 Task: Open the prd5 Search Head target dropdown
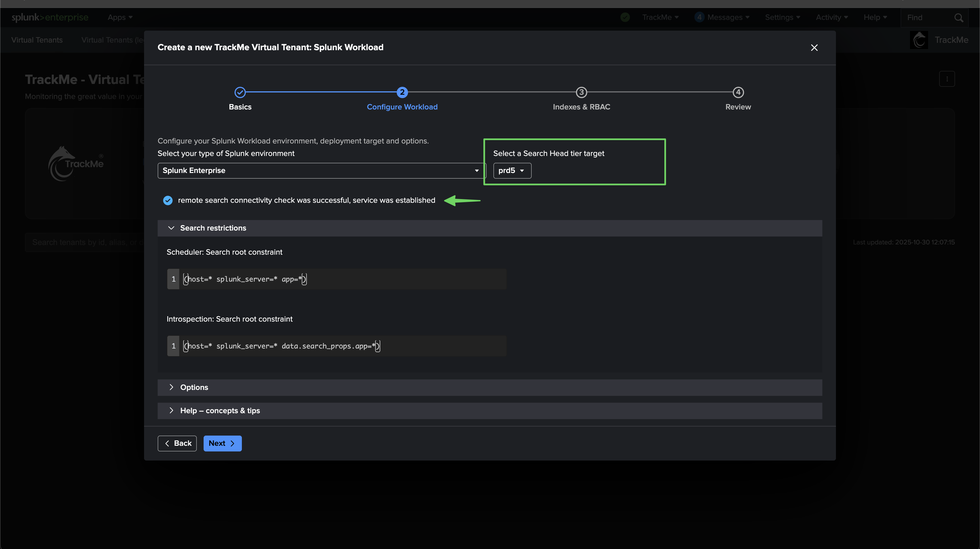[512, 170]
